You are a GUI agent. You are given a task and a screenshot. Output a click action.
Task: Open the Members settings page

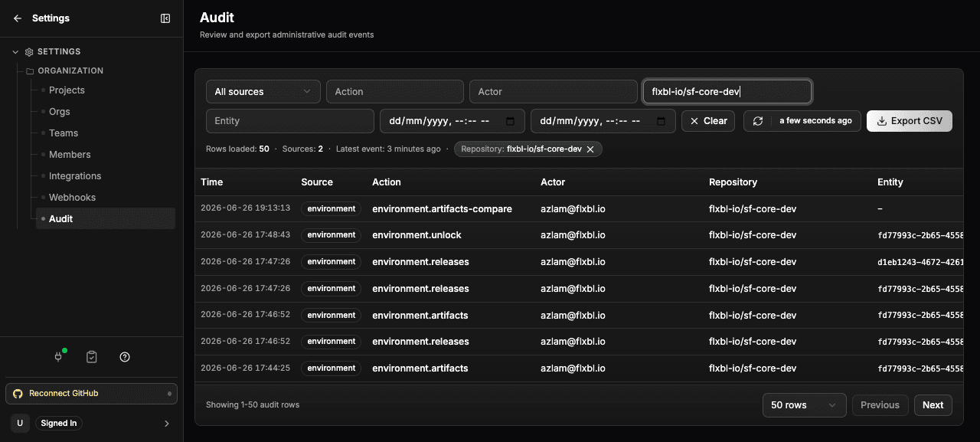[70, 155]
